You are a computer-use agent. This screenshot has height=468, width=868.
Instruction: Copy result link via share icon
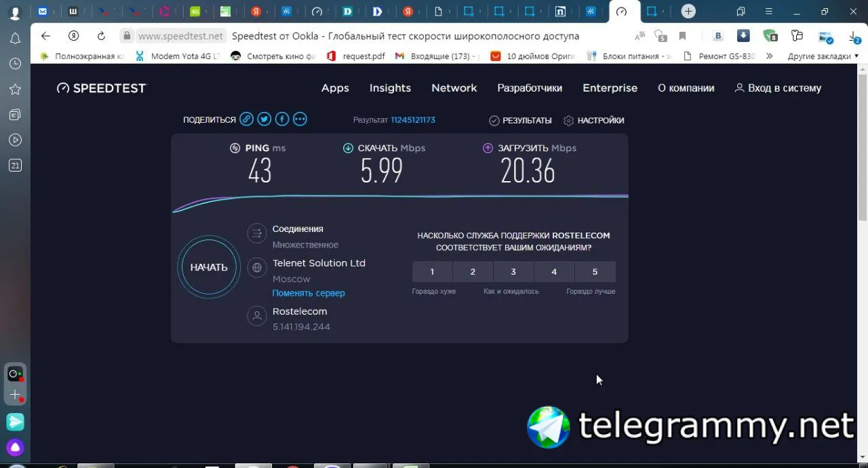tap(247, 119)
